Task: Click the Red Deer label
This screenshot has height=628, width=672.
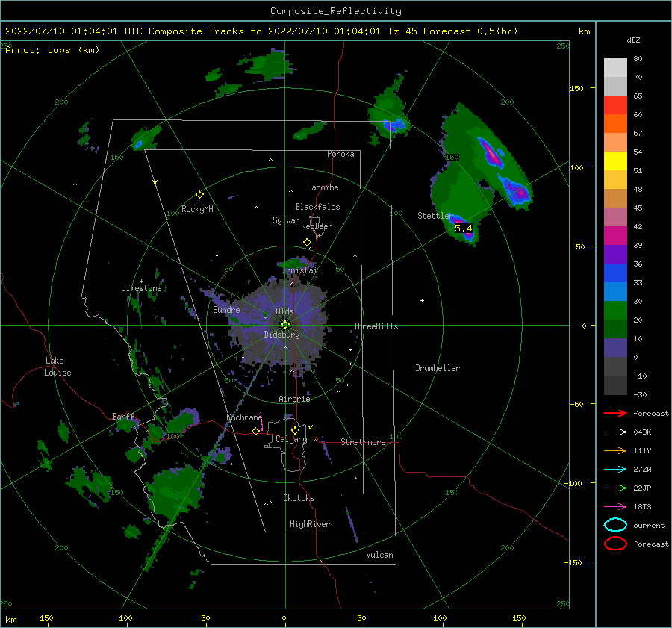Action: [317, 226]
